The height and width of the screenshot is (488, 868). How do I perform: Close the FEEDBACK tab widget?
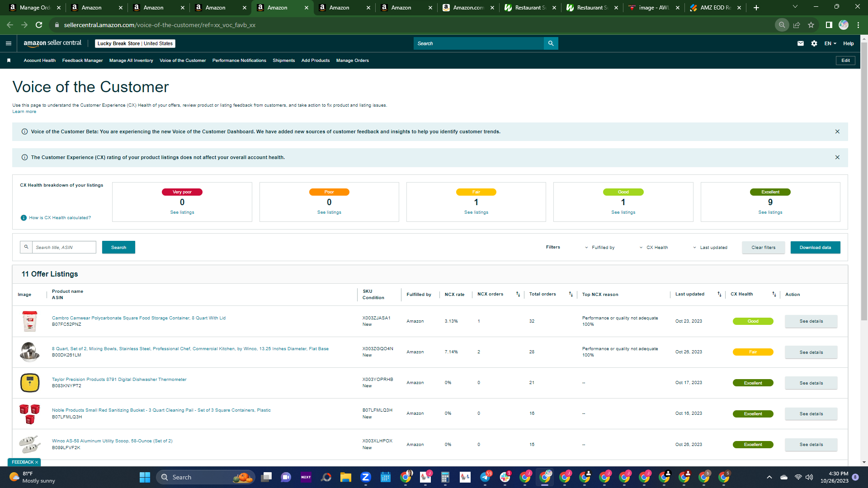37,462
